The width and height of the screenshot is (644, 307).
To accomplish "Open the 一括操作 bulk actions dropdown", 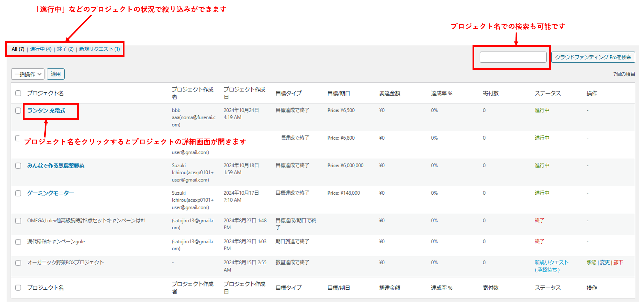I will pos(28,74).
